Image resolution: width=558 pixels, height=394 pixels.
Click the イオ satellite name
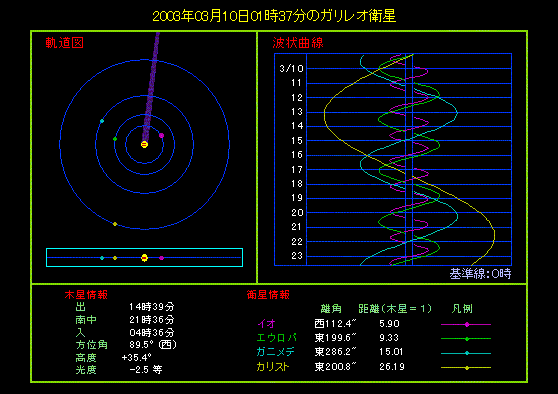point(267,324)
